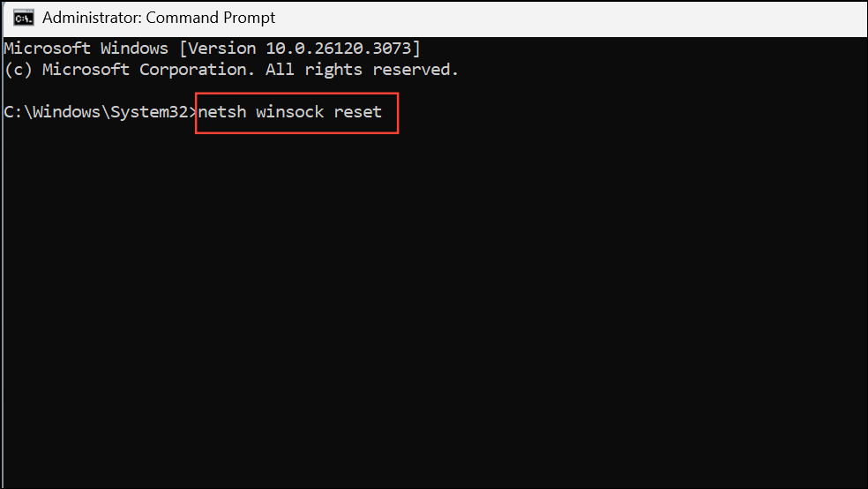Screen dimensions: 868x489
Task: Click the 'C:' drive letter in prompt
Action: coord(13,112)
